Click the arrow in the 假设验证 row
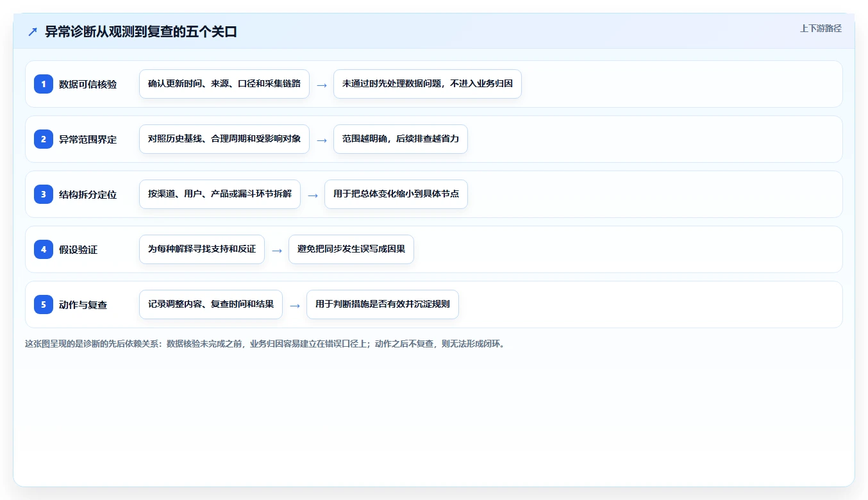 point(277,250)
